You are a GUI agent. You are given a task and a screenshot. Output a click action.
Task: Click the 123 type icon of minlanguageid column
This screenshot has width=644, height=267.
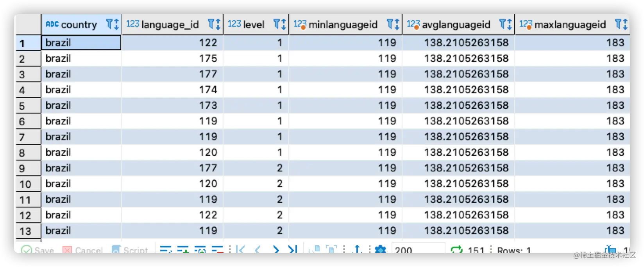click(300, 24)
